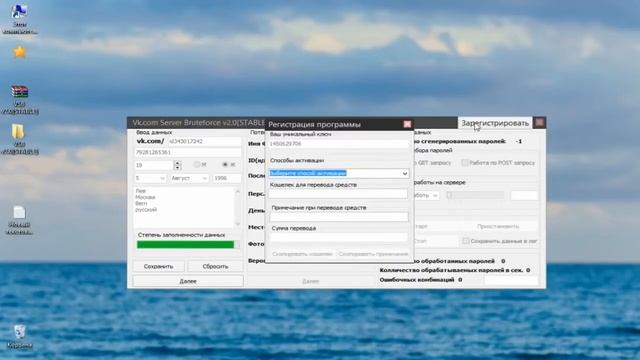Click the green data completeness progress bar
Image resolution: width=640 pixels, height=360 pixels.
coord(188,244)
